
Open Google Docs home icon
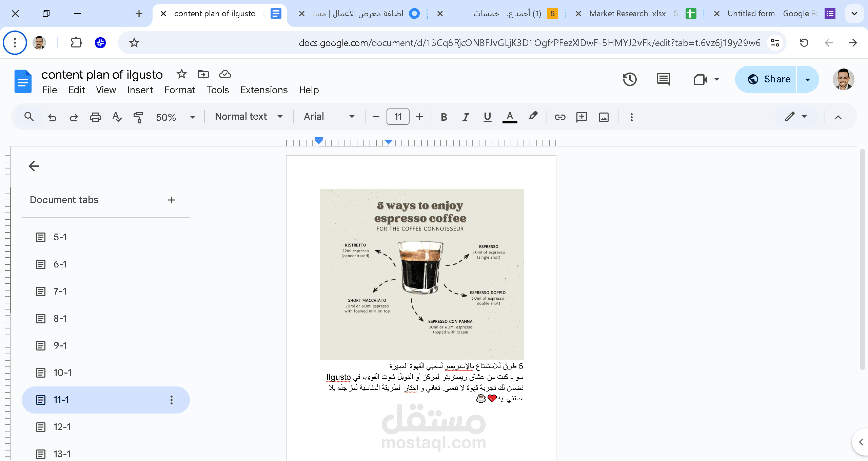(x=23, y=81)
